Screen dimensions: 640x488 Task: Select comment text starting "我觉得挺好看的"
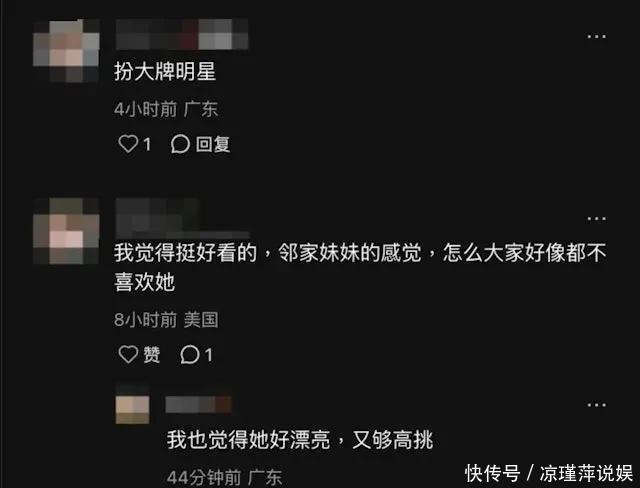[360, 267]
